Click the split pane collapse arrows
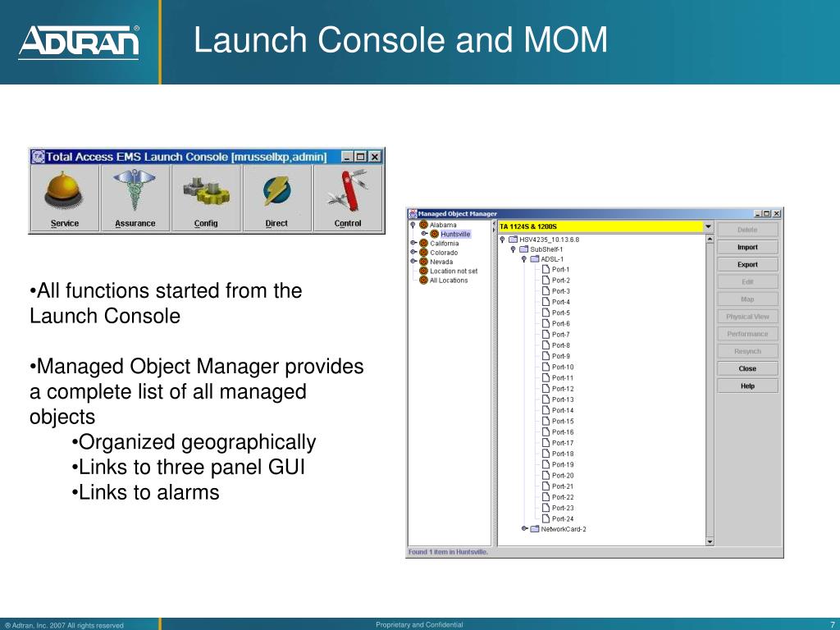840x630 pixels. pos(494,226)
